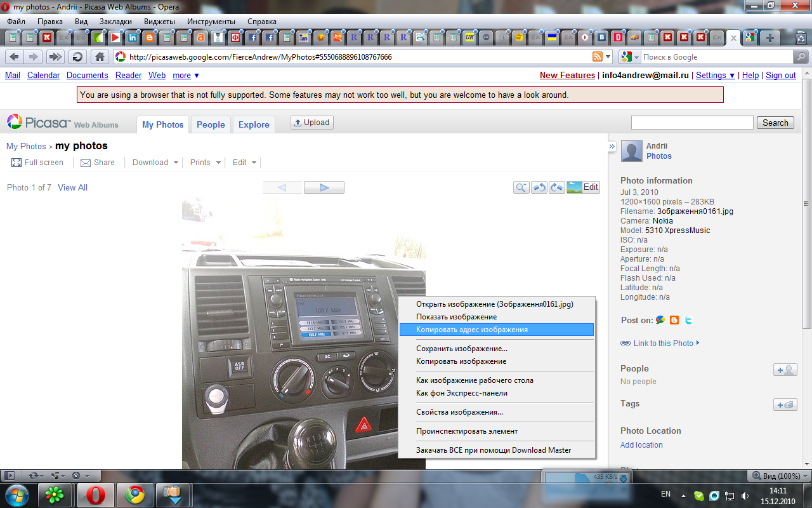Open the closed-tabs trash icon
The height and width of the screenshot is (508, 812).
click(x=801, y=37)
